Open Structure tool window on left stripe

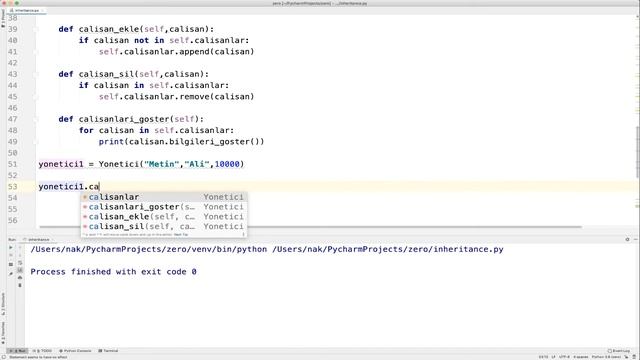[x=3, y=304]
